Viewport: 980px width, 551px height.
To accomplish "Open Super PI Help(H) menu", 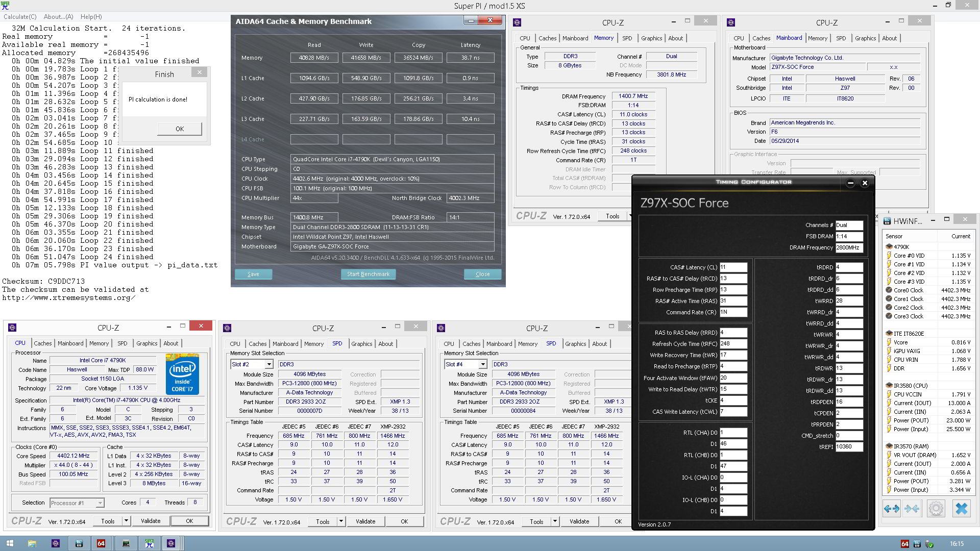I will [x=91, y=16].
